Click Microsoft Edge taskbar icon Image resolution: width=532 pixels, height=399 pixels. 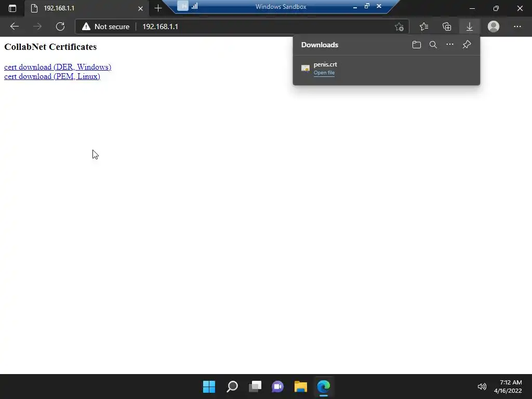coord(324,387)
